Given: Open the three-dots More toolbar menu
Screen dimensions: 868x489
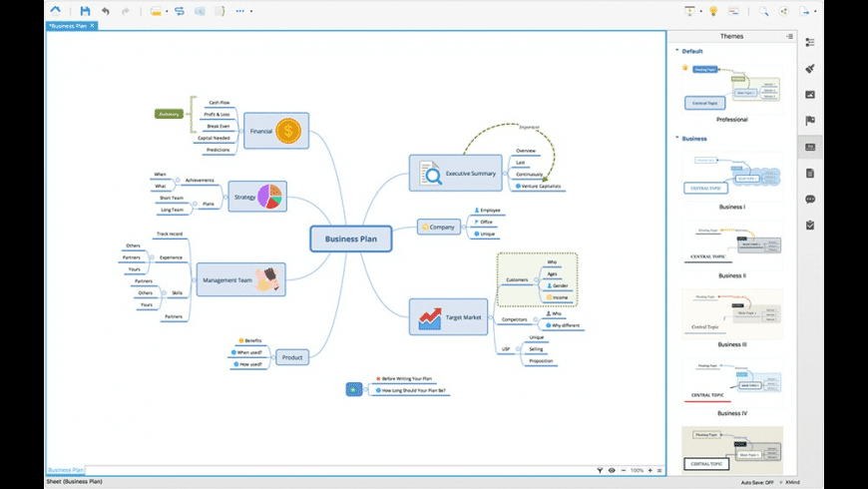Looking at the screenshot, I should click(x=240, y=11).
